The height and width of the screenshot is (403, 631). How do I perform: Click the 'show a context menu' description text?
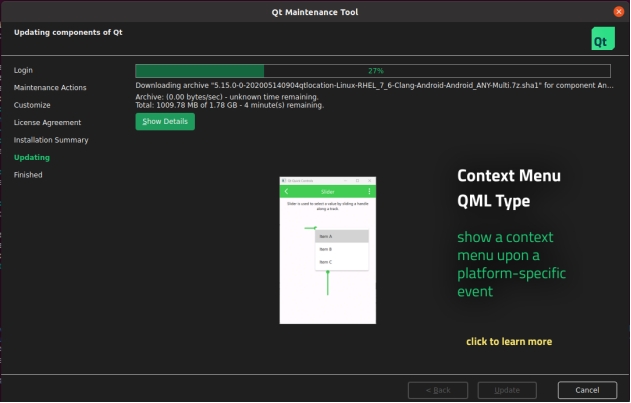pyautogui.click(x=511, y=264)
